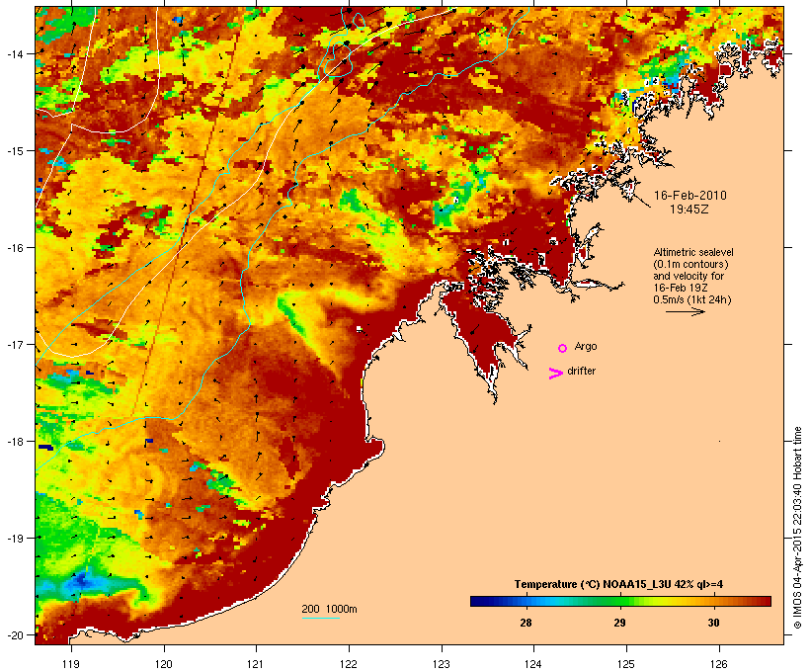Click the -16 latitude axis label
This screenshot has height=672, width=810.
(14, 248)
